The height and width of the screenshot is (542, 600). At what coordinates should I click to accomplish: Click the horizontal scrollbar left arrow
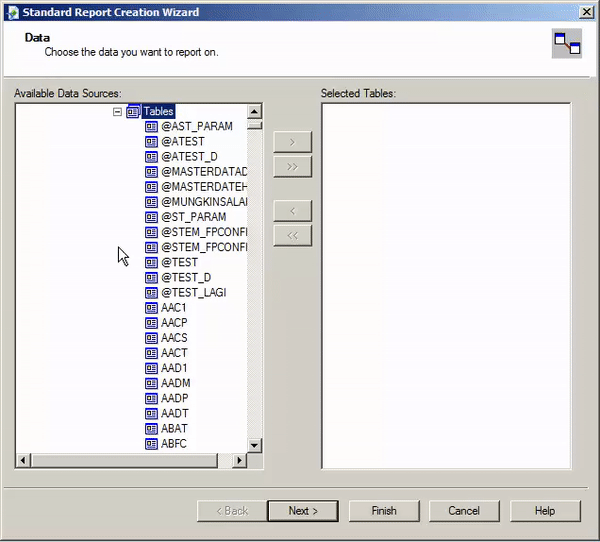pos(23,460)
